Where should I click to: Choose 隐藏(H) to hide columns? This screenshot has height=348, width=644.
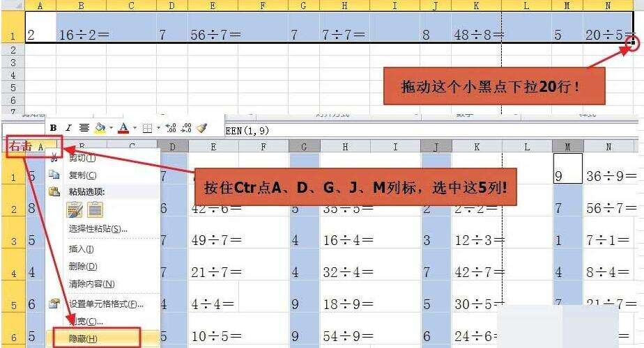(x=82, y=338)
